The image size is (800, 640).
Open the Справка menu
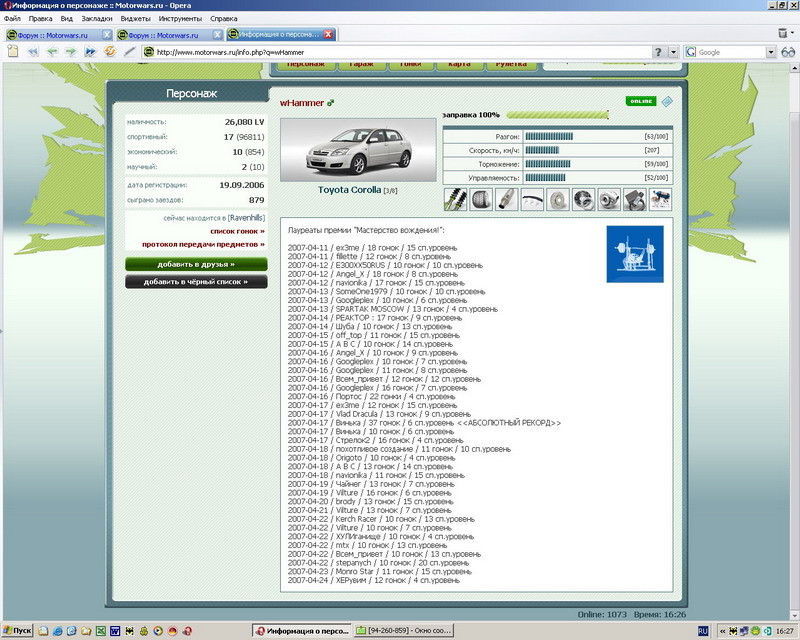click(223, 19)
